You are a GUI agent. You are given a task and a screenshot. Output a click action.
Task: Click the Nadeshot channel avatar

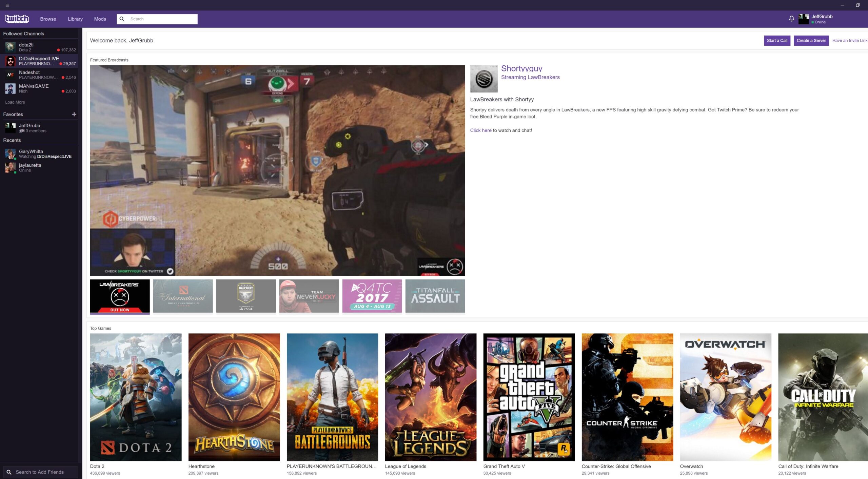point(10,75)
